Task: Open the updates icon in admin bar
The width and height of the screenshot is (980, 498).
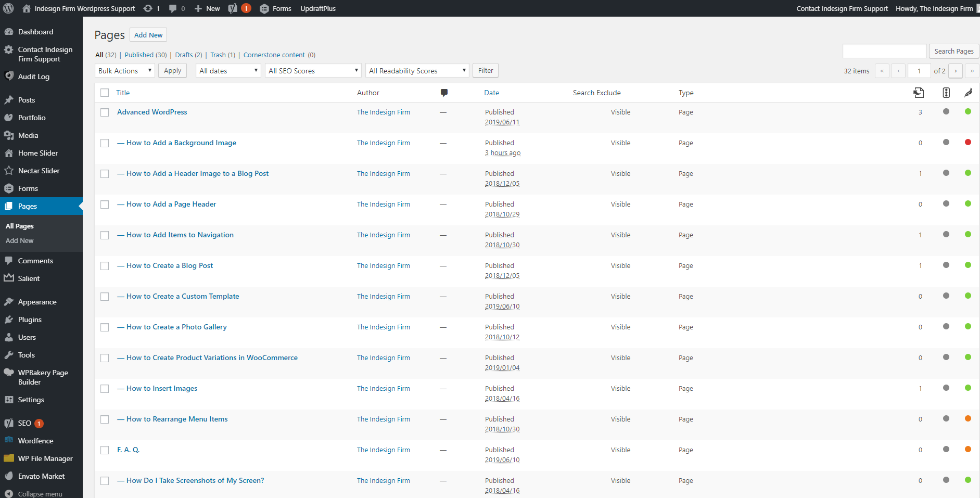Action: click(x=148, y=8)
